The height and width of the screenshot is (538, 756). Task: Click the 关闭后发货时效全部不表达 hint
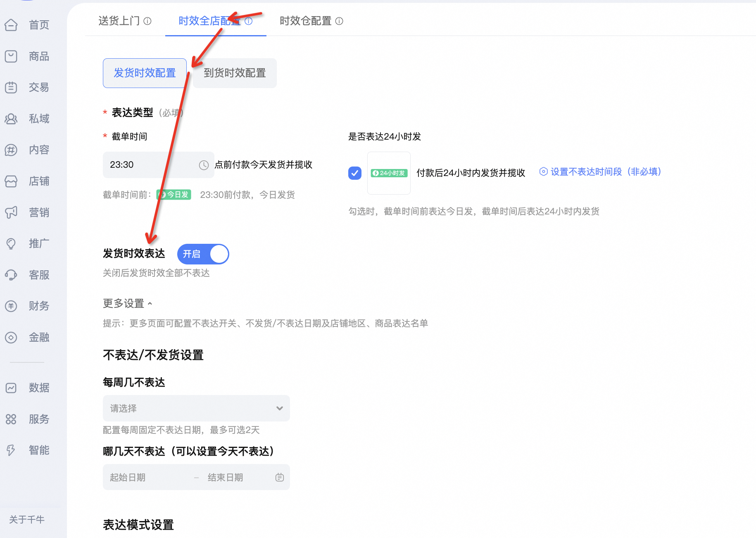point(156,273)
